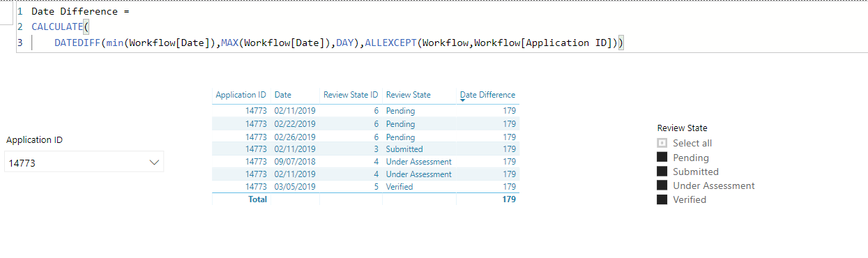Click the Review State slicer title

682,128
